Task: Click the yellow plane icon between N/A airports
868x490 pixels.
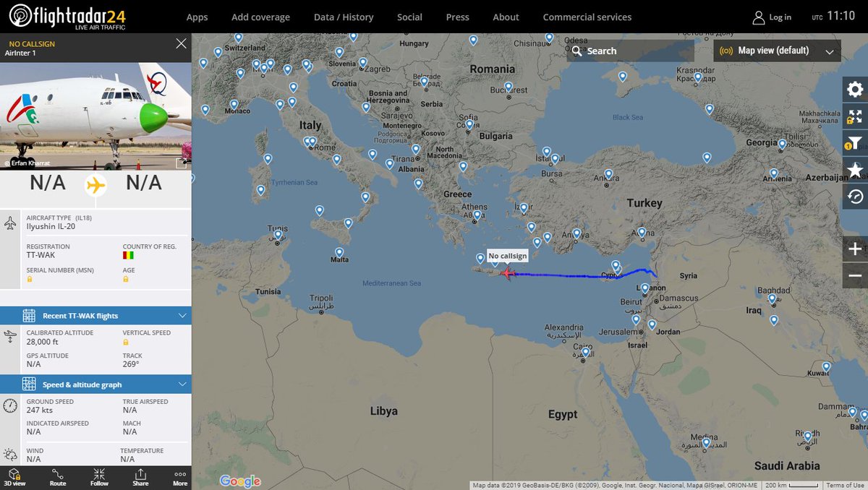Action: tap(95, 185)
